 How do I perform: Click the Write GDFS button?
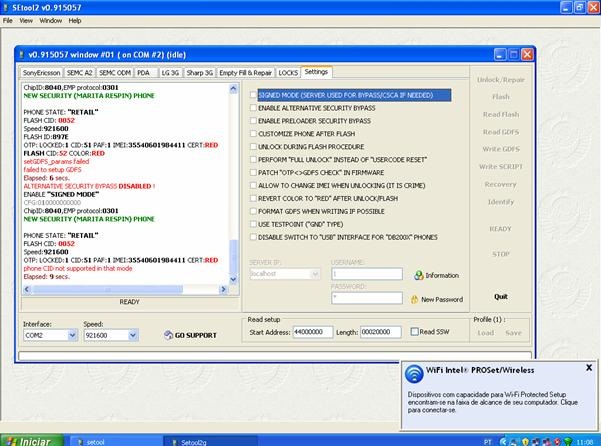pyautogui.click(x=501, y=149)
